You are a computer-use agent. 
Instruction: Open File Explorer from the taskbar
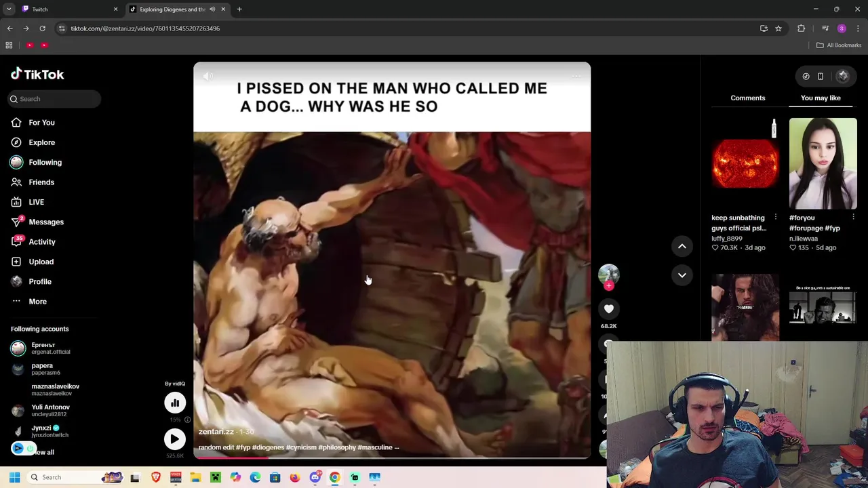[x=195, y=477]
